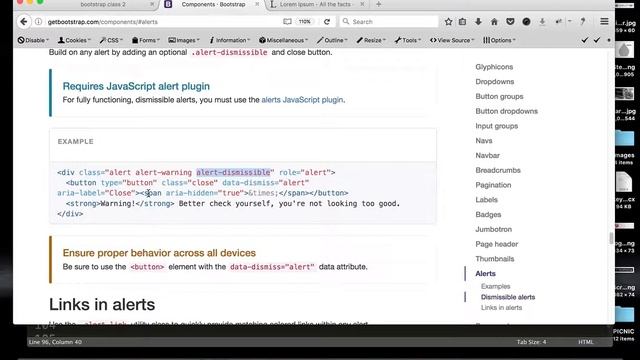Expand the CSS dropdown menu

point(111,40)
